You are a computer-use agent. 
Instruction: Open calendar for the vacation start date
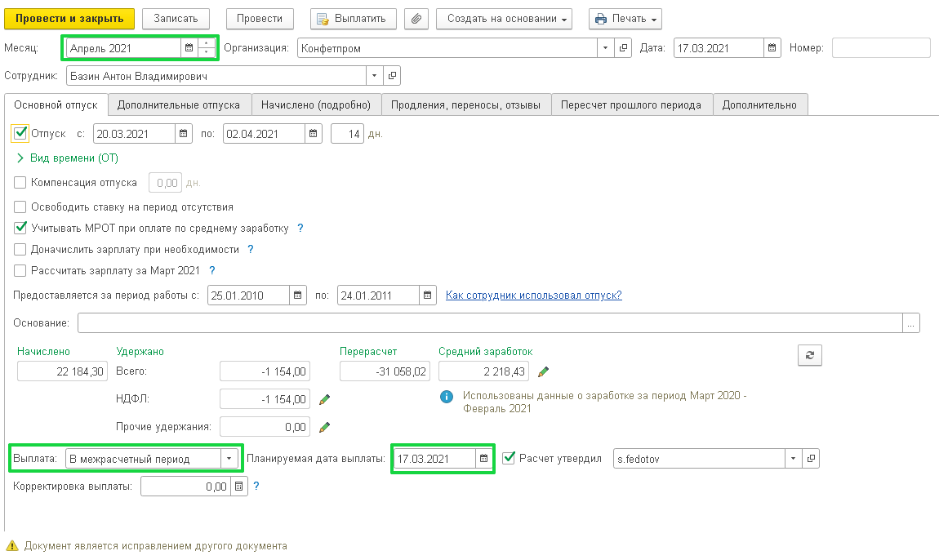[x=184, y=133]
